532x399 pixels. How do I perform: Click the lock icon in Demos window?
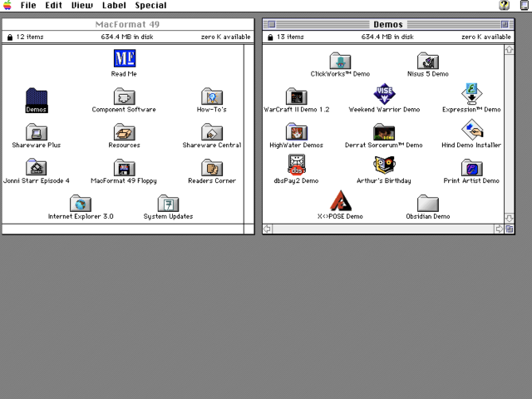tap(270, 37)
